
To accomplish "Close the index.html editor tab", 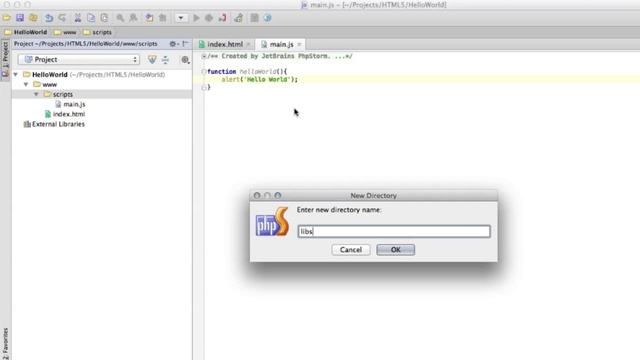I will (248, 44).
